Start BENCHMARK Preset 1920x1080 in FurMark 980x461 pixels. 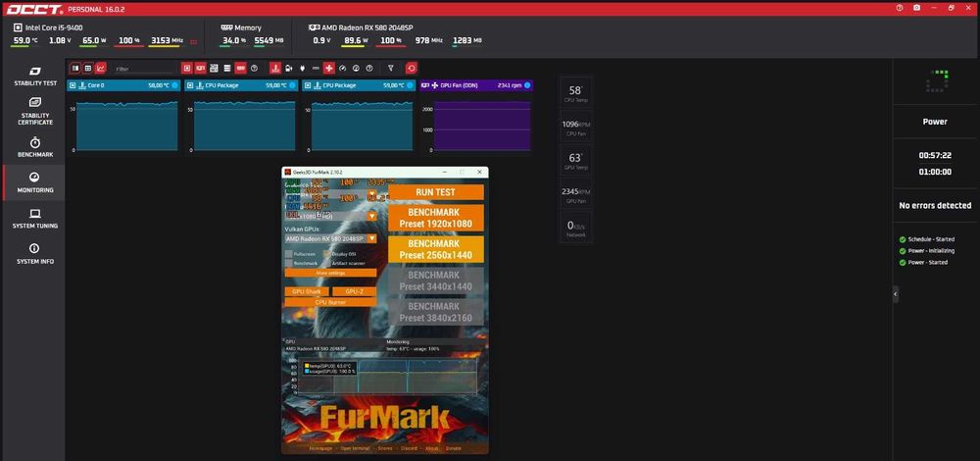coord(436,218)
